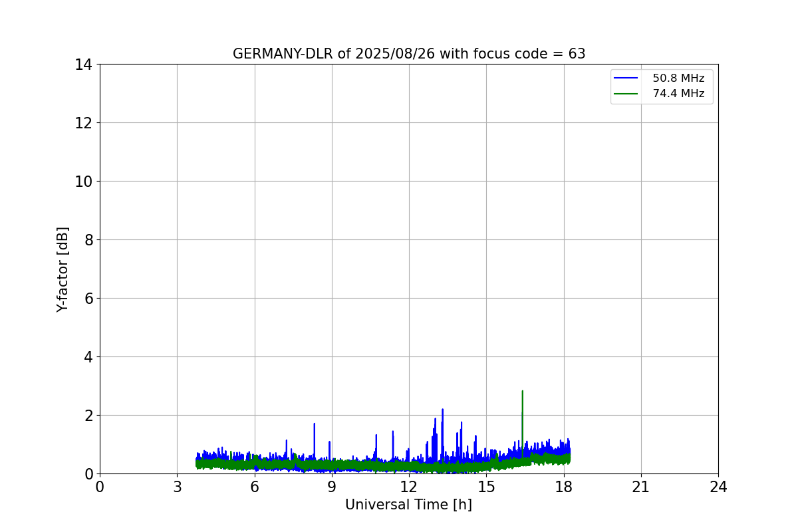Click the x-axis tick label 21
798x532 pixels.
click(641, 487)
